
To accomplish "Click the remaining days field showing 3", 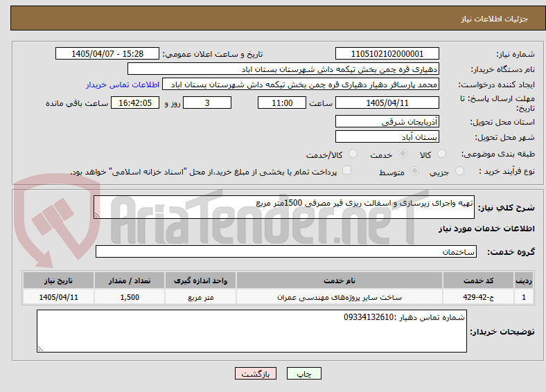I will click(x=207, y=103).
